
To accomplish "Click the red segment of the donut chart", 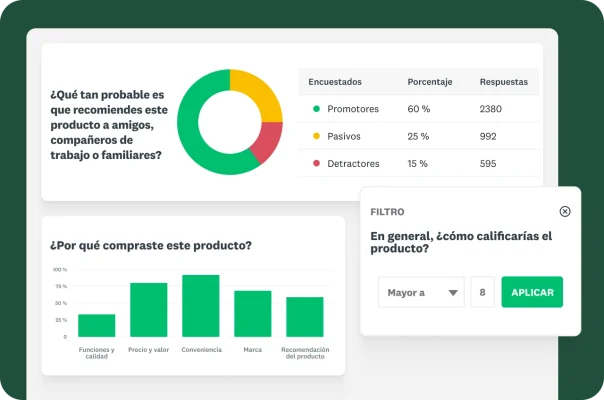I will [x=267, y=141].
